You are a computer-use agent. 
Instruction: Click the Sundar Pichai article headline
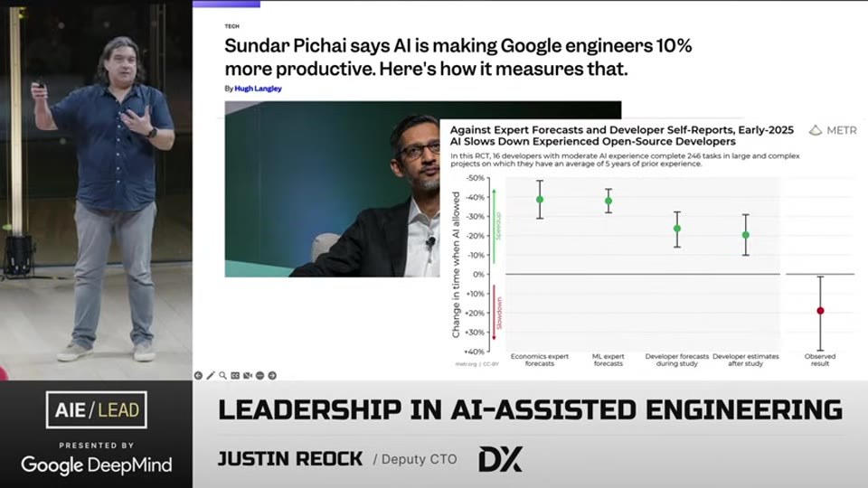pos(458,57)
